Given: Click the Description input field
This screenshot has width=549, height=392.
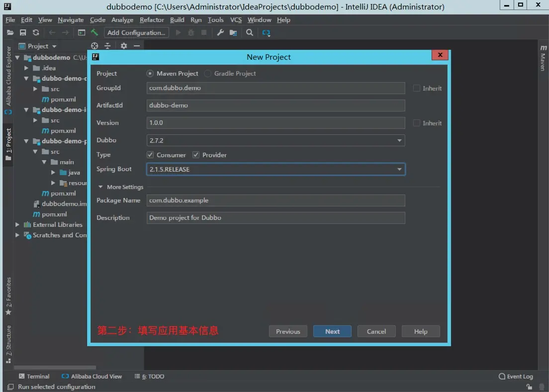Looking at the screenshot, I should (275, 218).
